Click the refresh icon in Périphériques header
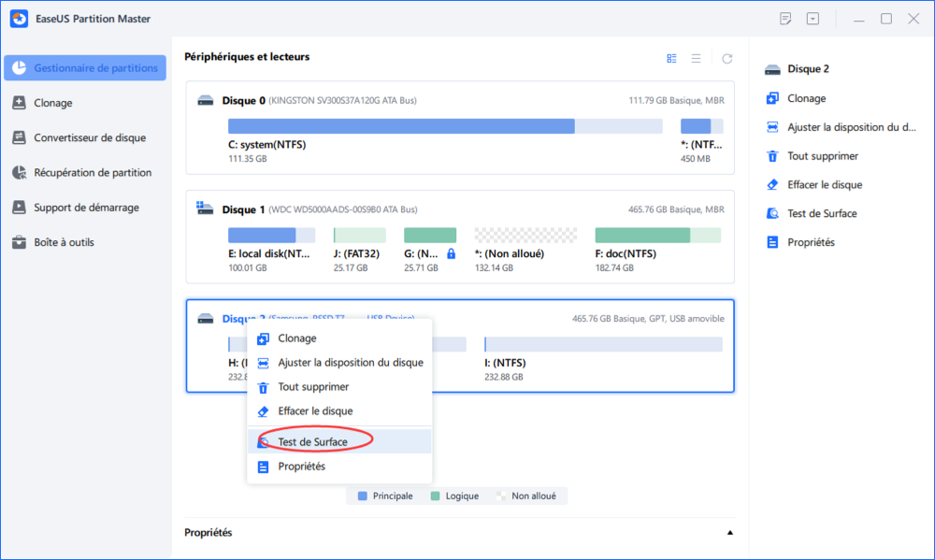Viewport: 935px width, 560px height. pyautogui.click(x=726, y=58)
